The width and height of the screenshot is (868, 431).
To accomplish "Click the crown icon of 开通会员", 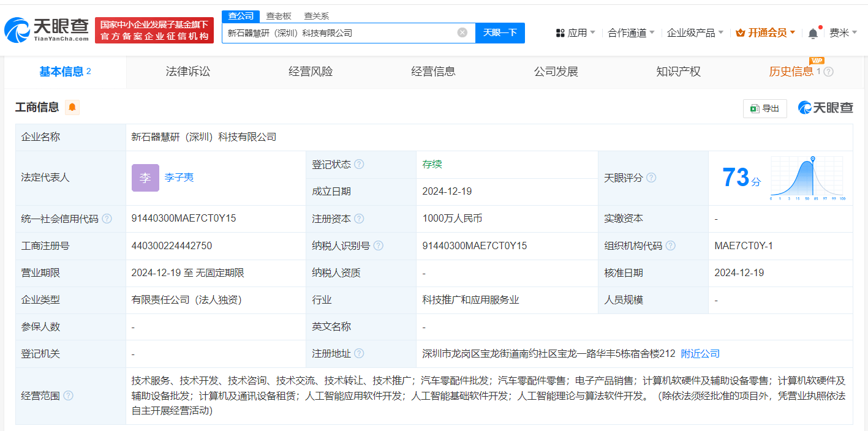I will (x=740, y=32).
